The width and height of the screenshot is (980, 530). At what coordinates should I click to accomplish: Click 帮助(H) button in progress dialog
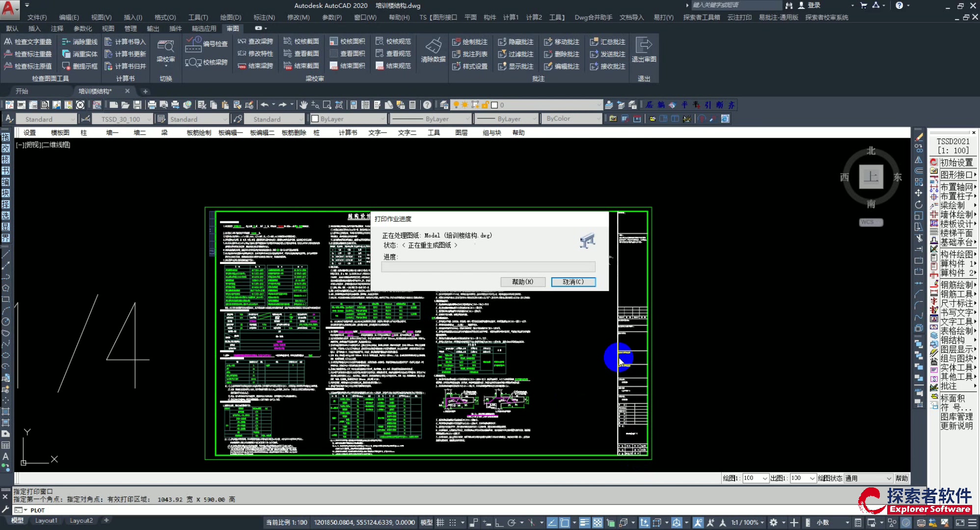tap(522, 282)
